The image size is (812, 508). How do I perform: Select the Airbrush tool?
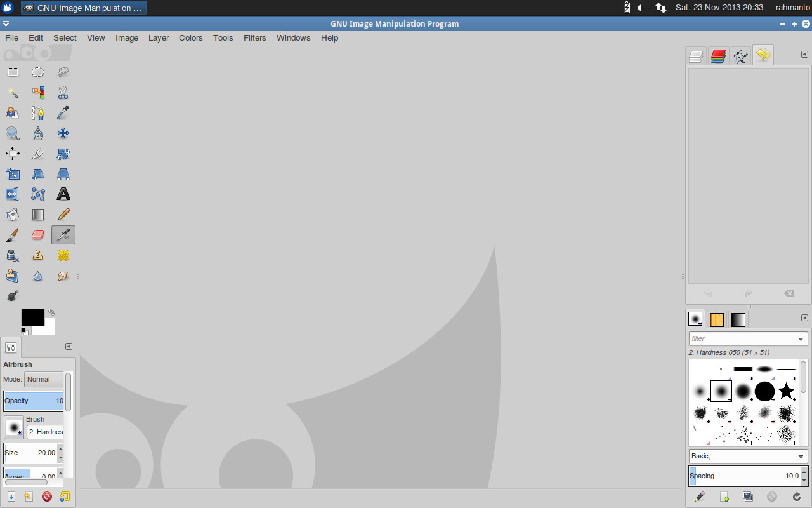pos(63,235)
